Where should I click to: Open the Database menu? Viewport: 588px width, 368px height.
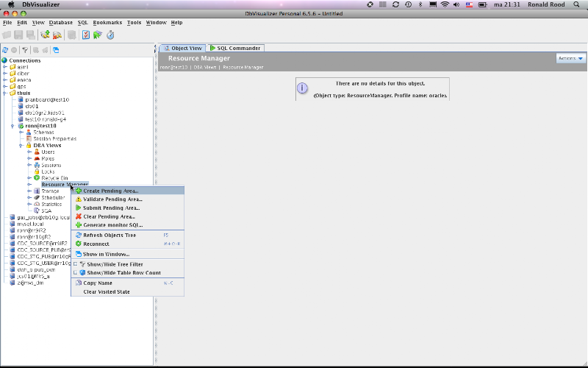coord(61,23)
